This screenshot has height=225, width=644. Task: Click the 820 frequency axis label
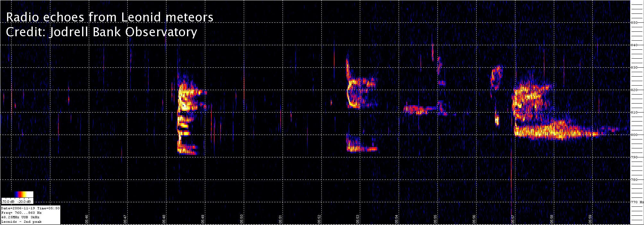[x=634, y=90]
